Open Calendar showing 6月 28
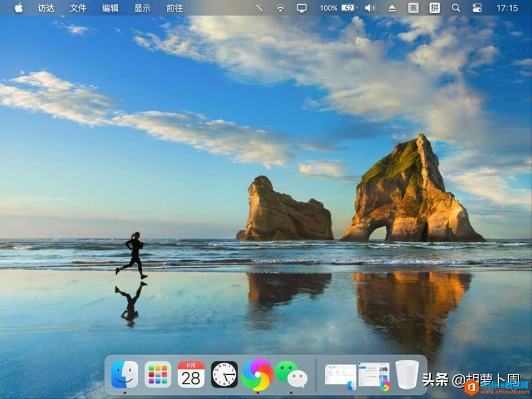This screenshot has width=532, height=399. [x=191, y=375]
